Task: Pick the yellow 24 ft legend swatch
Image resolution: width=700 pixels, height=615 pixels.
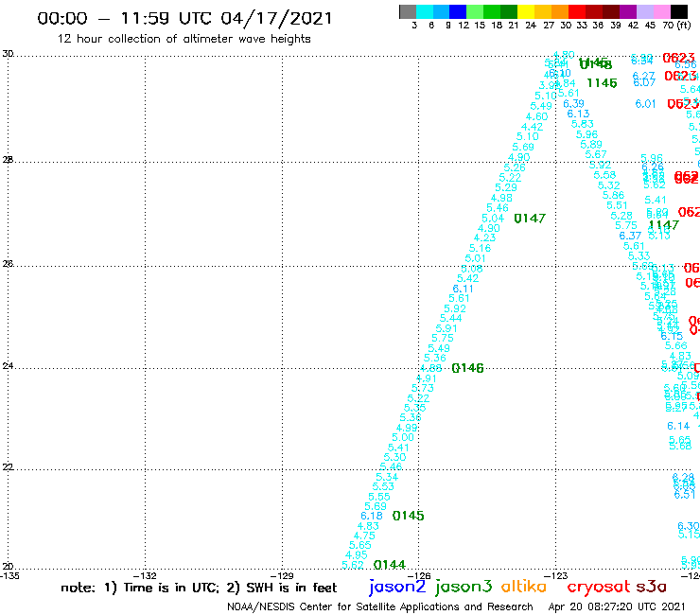Action: click(x=525, y=11)
